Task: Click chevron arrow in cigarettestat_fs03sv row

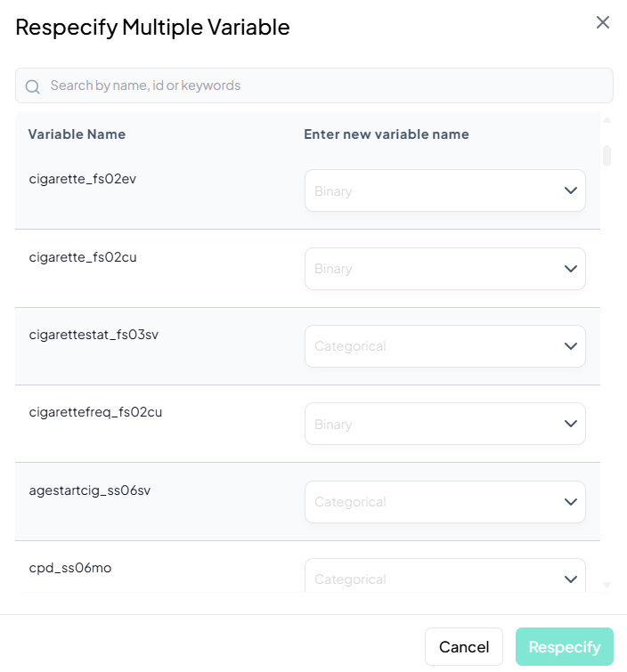Action: click(571, 346)
